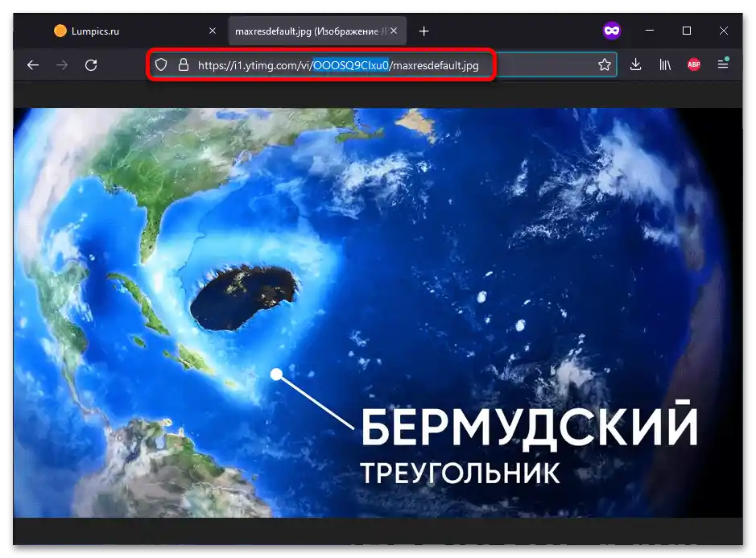Viewport: 756px width, 558px height.
Task: Minimize the browser window
Action: pos(650,31)
